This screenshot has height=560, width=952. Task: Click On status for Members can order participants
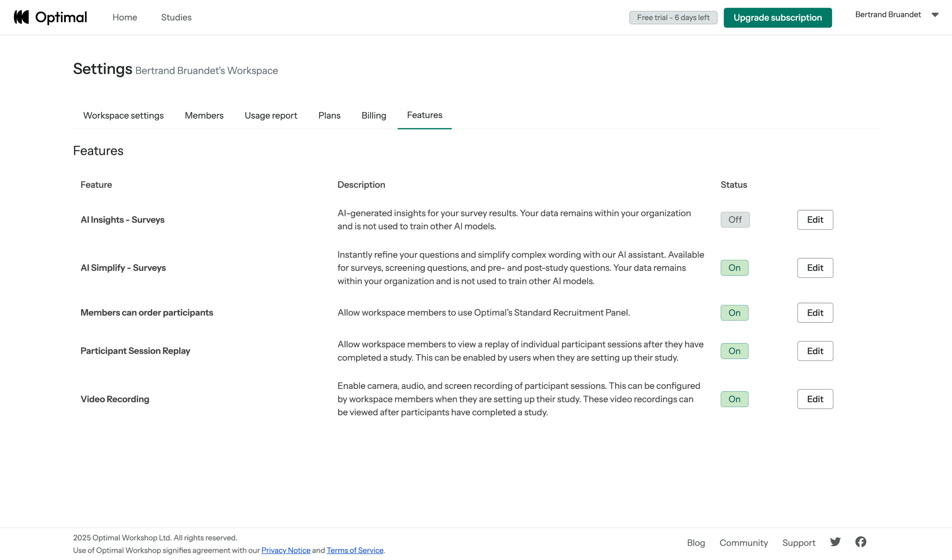(735, 313)
